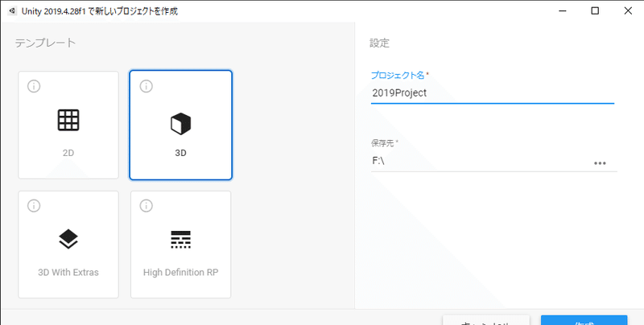644x325 pixels.
Task: Click the 2D grid icon
Action: [68, 120]
